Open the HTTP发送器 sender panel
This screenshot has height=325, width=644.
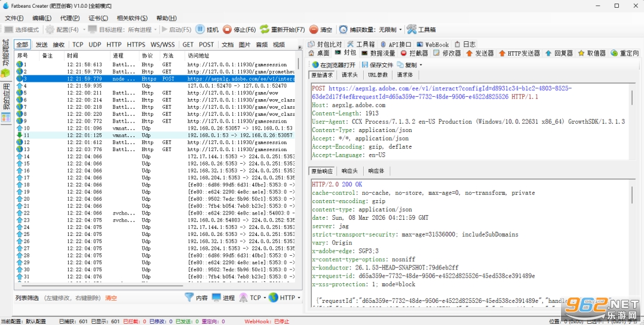click(x=520, y=53)
